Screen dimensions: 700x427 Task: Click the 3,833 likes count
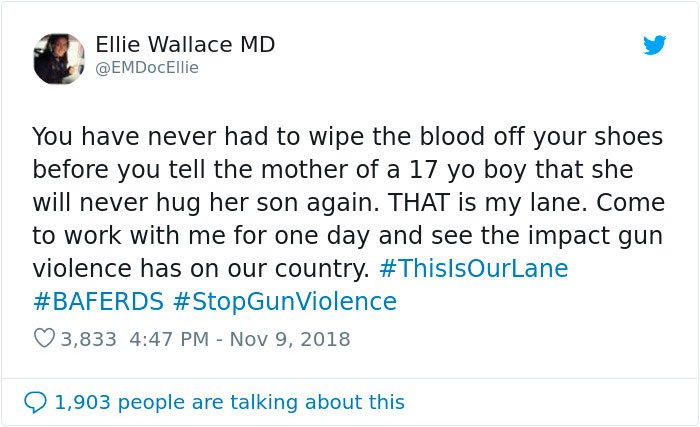tap(90, 339)
